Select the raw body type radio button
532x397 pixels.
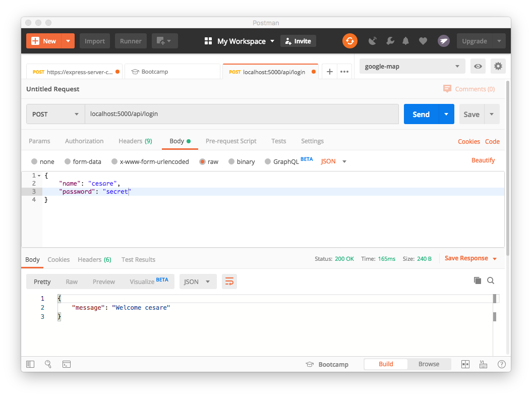(203, 161)
